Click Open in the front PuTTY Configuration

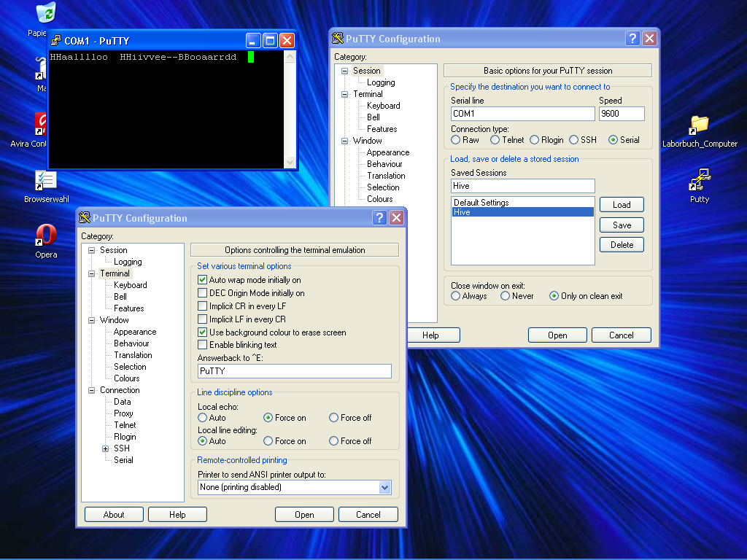point(304,514)
